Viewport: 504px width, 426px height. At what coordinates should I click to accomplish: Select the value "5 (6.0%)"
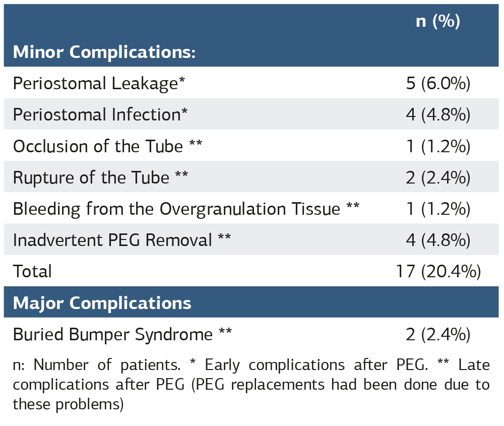437,83
